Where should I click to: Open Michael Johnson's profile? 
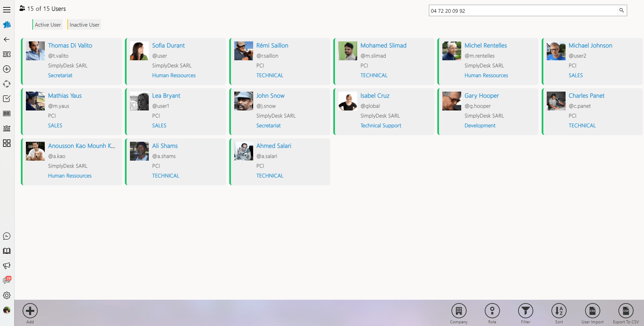(590, 45)
